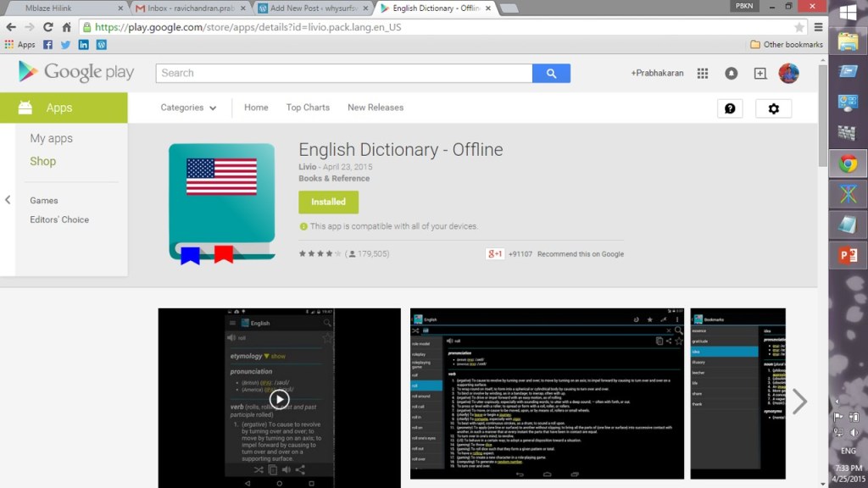Screen dimensions: 868x488
Task: Click the Google+ share plus-box icon
Action: (x=760, y=74)
